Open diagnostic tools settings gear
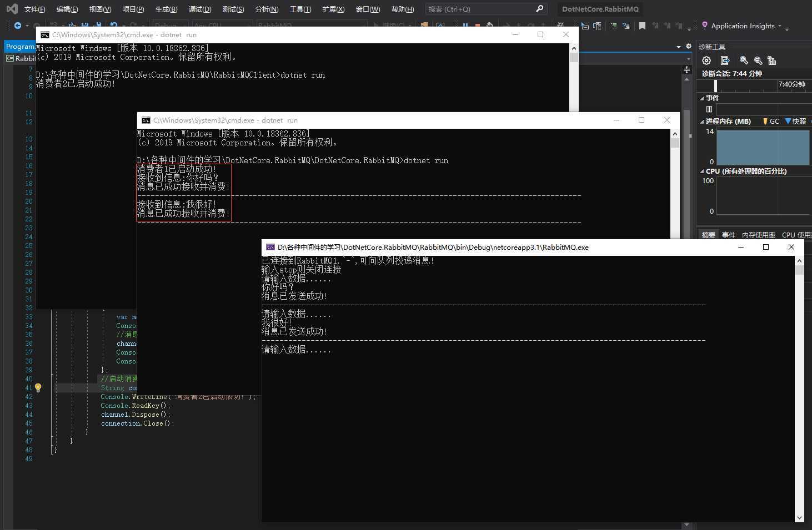The width and height of the screenshot is (812, 530). tap(706, 60)
